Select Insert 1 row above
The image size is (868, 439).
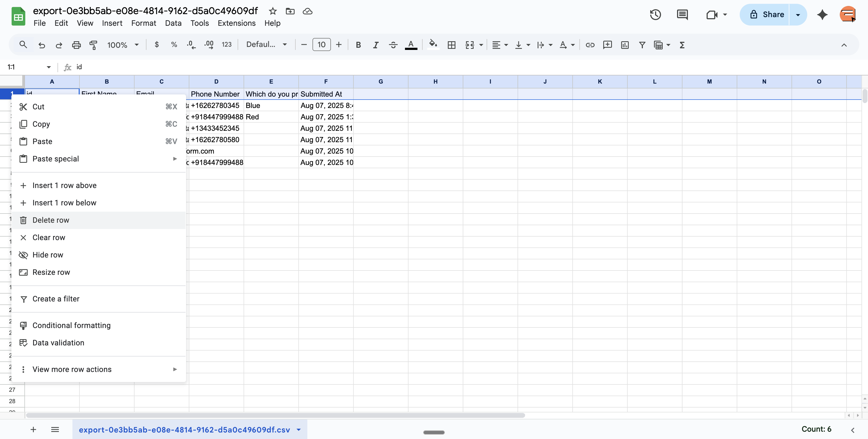(98, 185)
